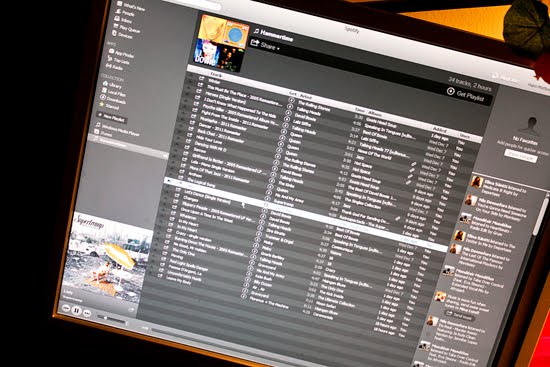The width and height of the screenshot is (550, 367).
Task: Share the Dancer - 2011 Remaster track
Action: pyautogui.click(x=192, y=122)
